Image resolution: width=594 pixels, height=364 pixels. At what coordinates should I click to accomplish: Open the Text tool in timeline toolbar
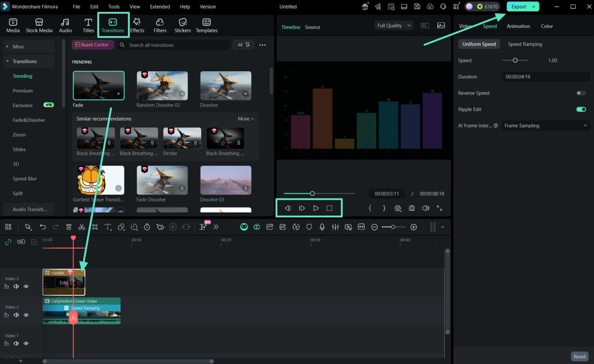[x=108, y=227]
